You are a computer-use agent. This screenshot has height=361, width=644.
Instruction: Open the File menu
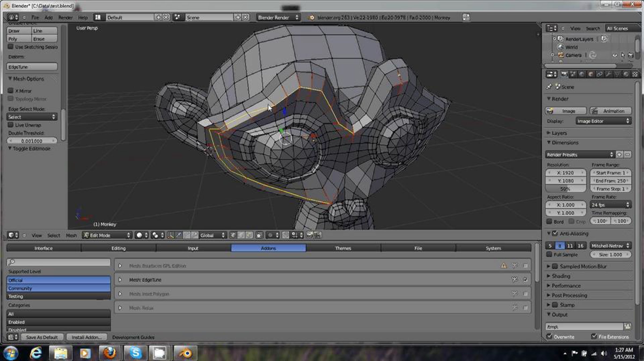tap(35, 17)
